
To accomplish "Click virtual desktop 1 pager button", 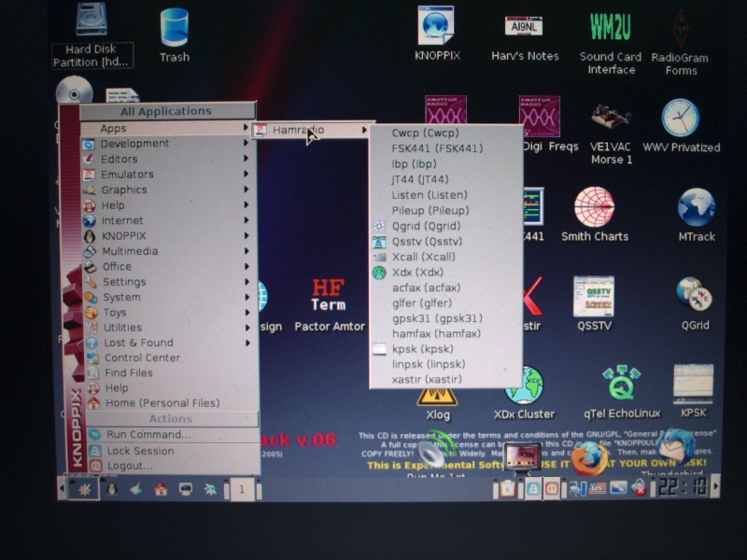I will coord(242,489).
